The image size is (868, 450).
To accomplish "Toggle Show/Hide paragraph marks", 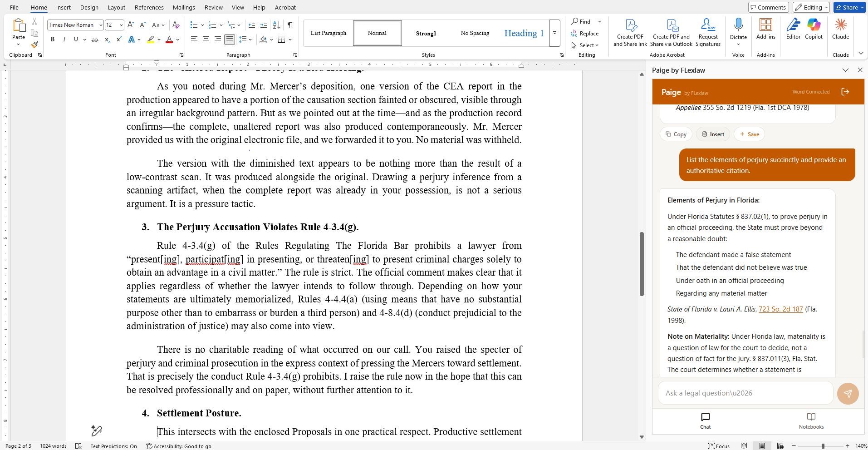I will 289,25.
